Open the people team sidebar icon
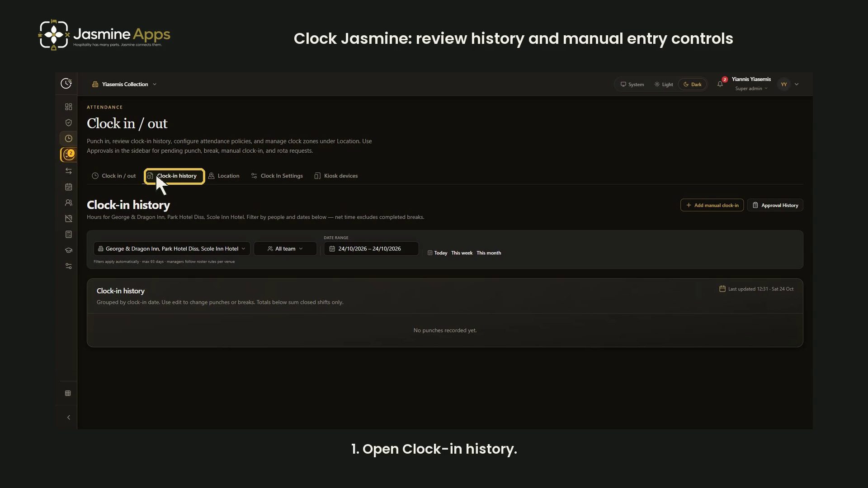The height and width of the screenshot is (488, 868). 68,202
